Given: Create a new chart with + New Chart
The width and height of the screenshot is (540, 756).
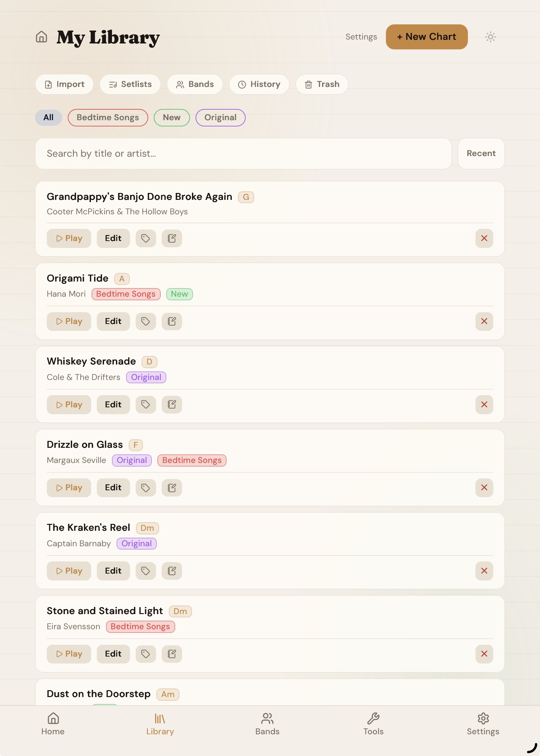Looking at the screenshot, I should (x=426, y=37).
